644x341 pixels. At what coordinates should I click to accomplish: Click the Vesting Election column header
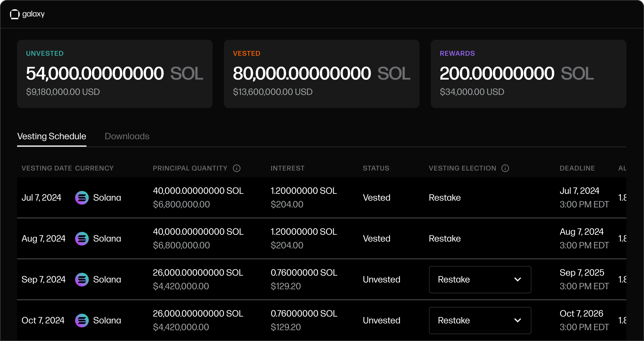pyautogui.click(x=463, y=168)
